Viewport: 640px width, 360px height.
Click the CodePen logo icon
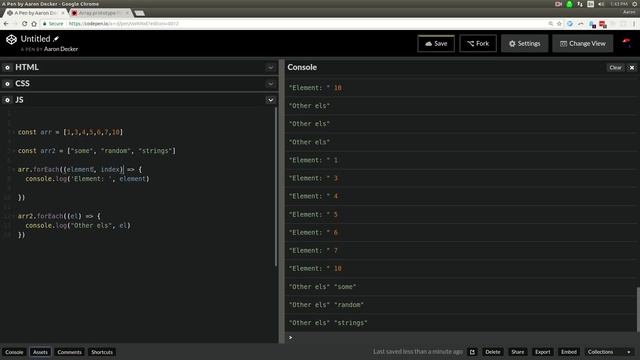point(11,39)
